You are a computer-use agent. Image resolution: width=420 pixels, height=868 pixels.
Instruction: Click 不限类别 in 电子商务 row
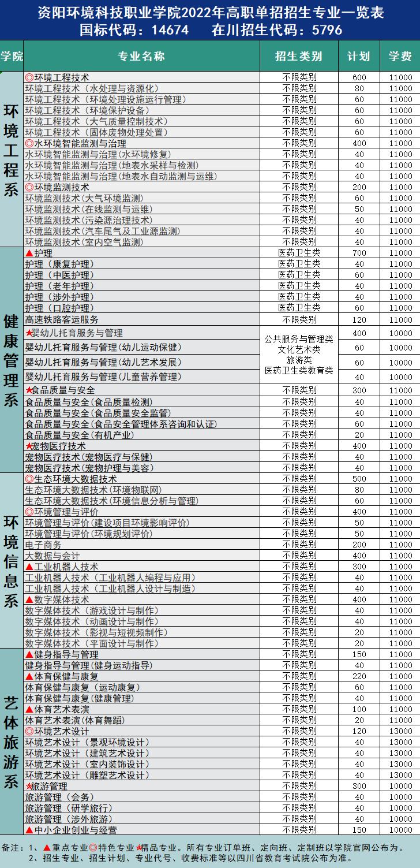[x=299, y=545]
